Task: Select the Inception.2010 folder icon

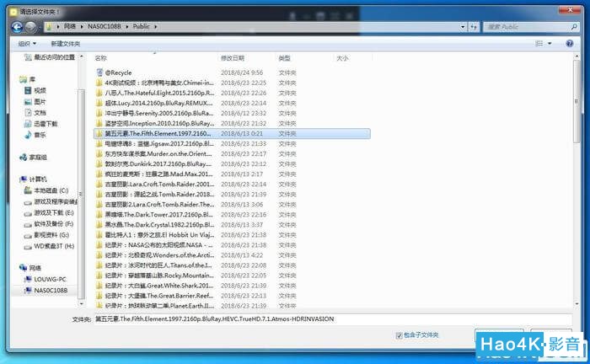Action: click(x=99, y=123)
